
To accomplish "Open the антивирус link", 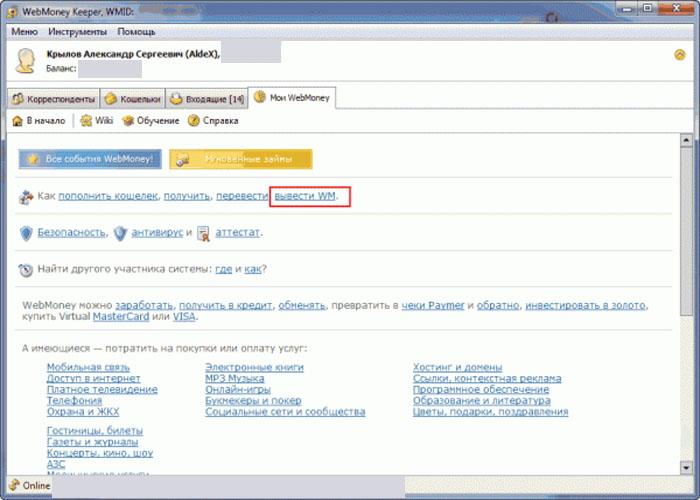I will 157,232.
